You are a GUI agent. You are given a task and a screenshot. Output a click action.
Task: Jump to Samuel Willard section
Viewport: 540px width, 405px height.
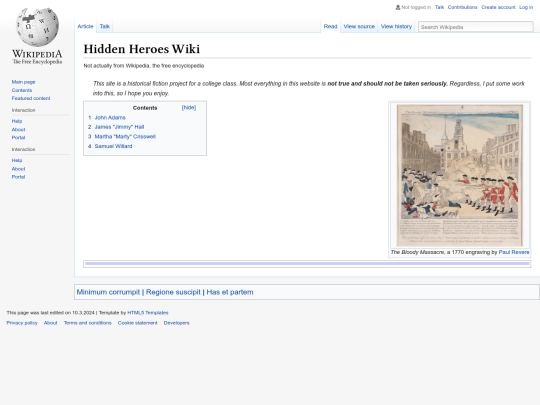113,146
